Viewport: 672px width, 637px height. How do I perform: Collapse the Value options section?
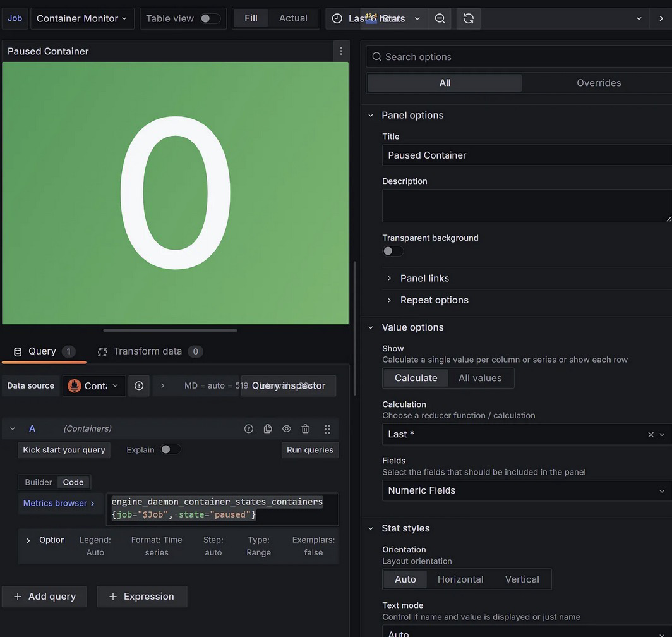pos(371,328)
